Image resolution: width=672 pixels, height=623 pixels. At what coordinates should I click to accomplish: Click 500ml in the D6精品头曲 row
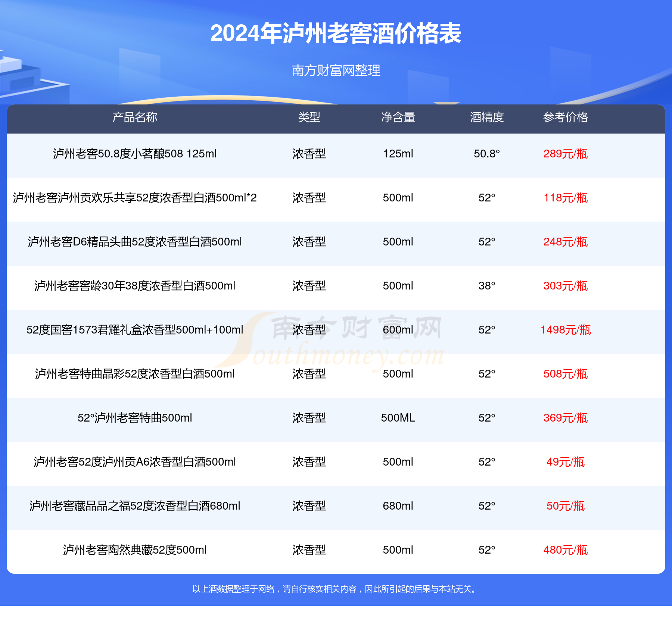(x=398, y=242)
